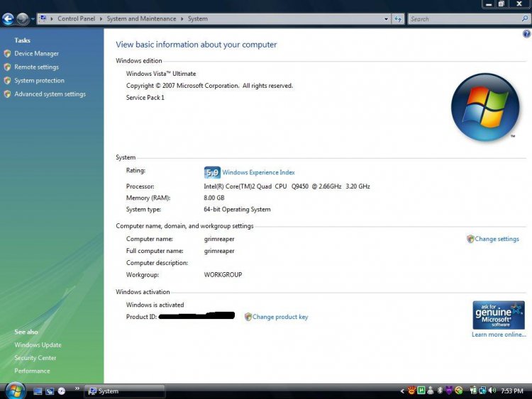This screenshot has width=532, height=399.
Task: Open the System and Maintenance breadcrumb
Action: click(141, 18)
